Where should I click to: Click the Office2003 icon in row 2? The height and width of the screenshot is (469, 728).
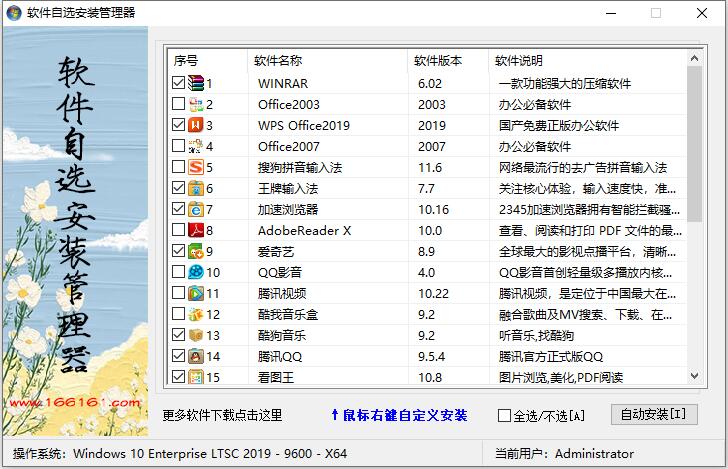click(x=195, y=104)
